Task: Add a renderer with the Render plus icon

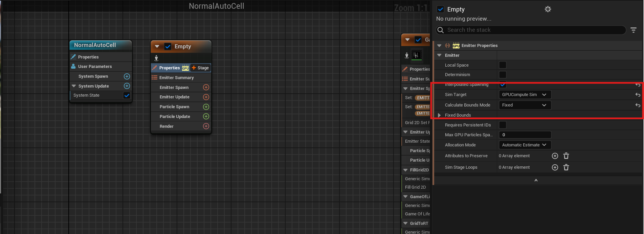Action: 206,126
